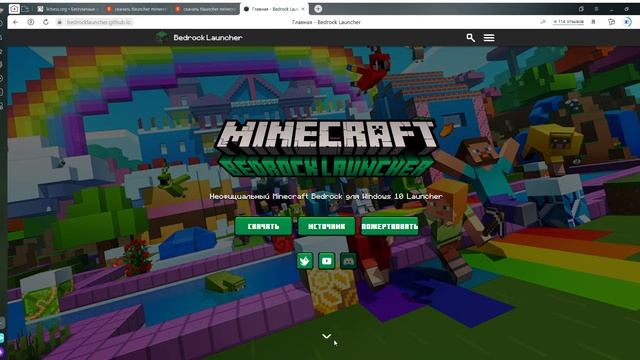Image resolution: width=640 pixels, height=360 pixels.
Task: Switch to the second скачать launcher tab
Action: [x=205, y=9]
